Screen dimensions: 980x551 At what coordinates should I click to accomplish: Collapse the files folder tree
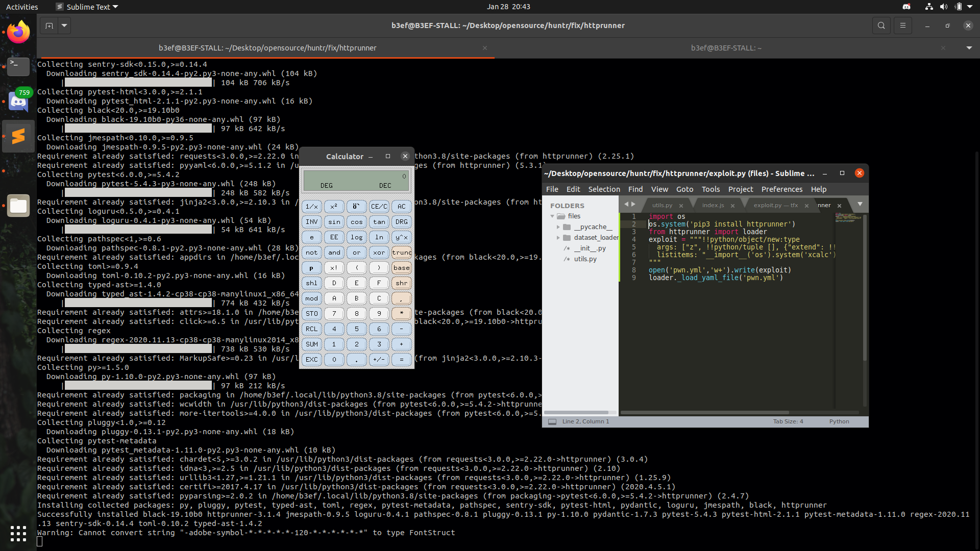click(552, 216)
